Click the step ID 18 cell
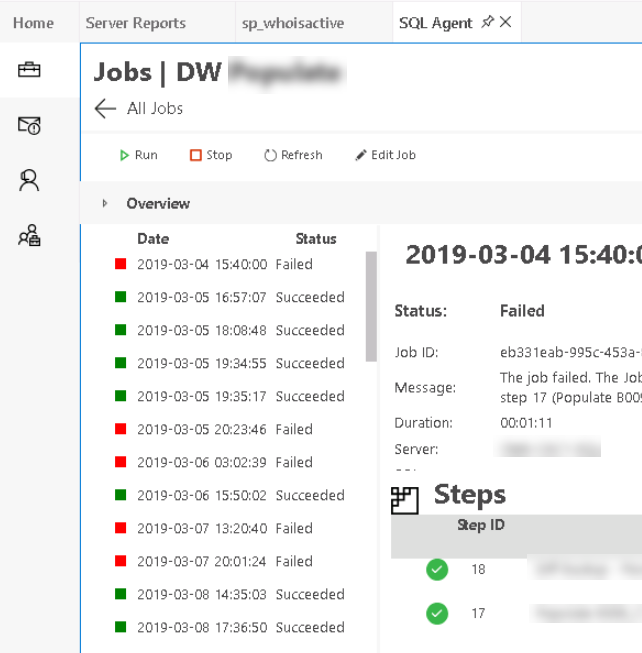 pos(478,569)
